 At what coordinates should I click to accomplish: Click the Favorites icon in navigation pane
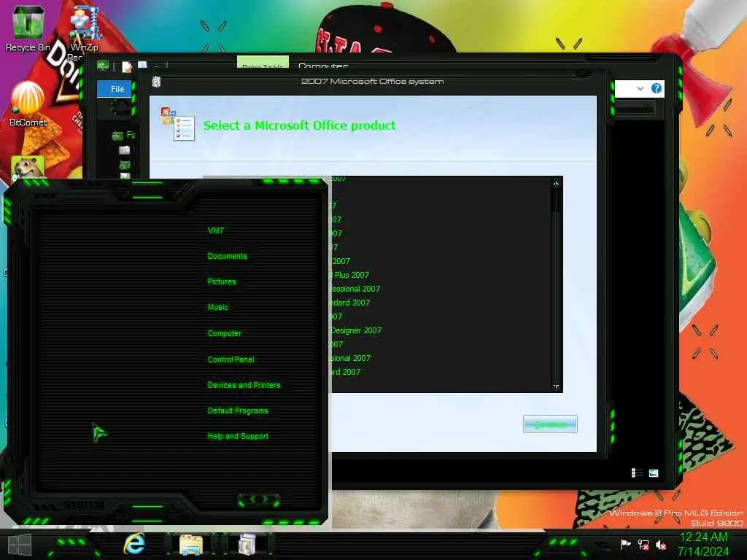[x=117, y=136]
